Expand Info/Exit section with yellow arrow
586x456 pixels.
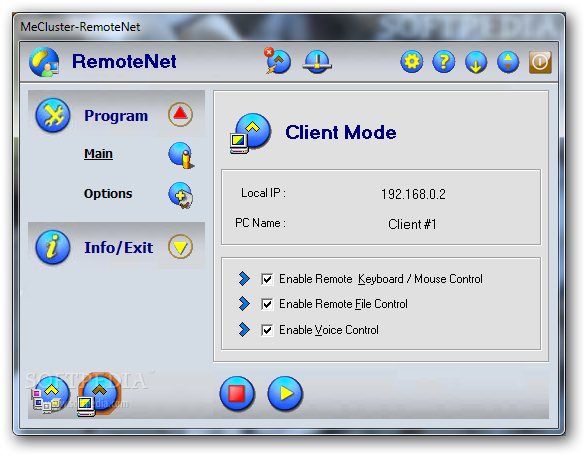[180, 246]
